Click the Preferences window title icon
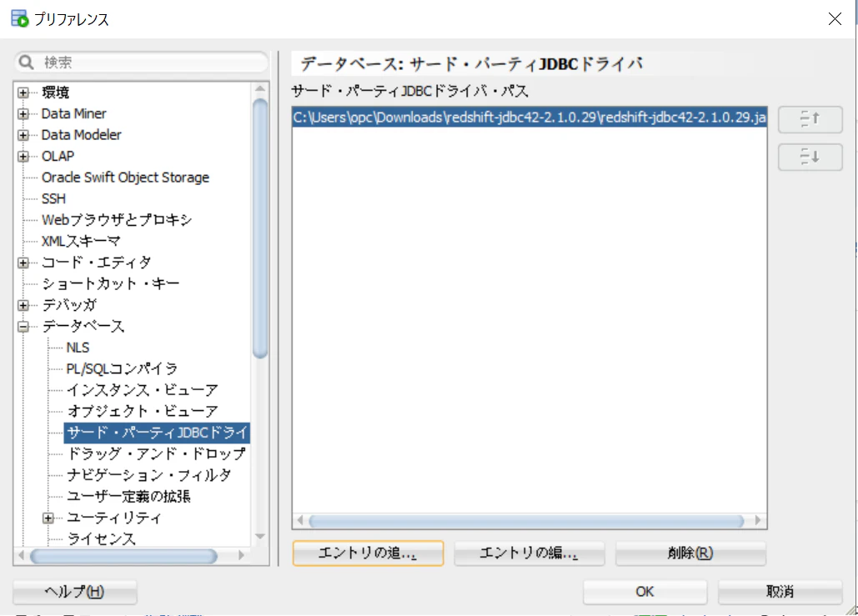Viewport: 858px width, 616px height. [20, 18]
